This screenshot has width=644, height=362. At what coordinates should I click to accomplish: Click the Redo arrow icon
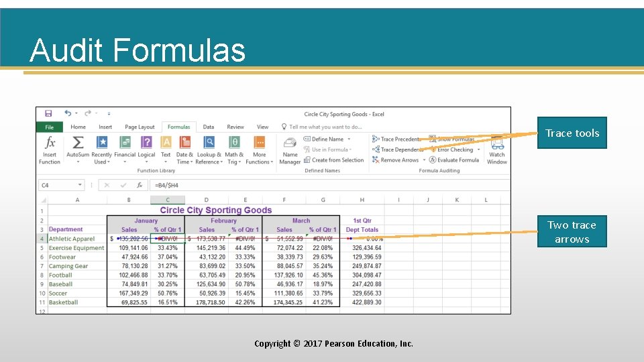pyautogui.click(x=87, y=113)
